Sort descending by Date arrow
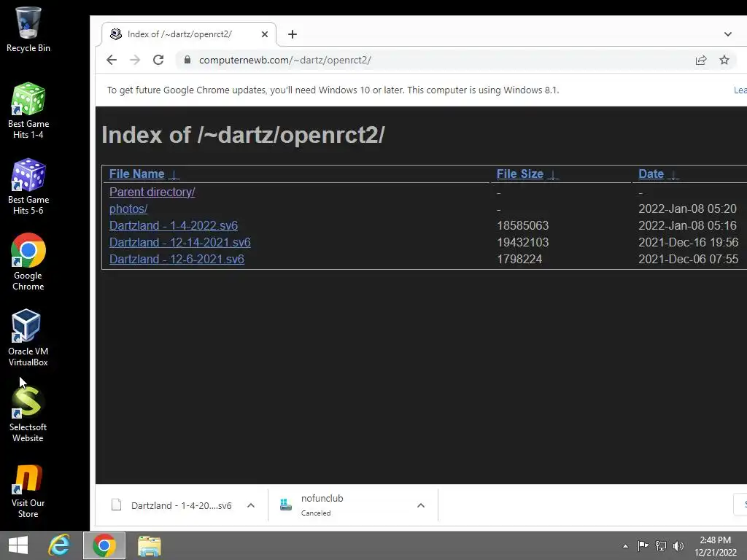Viewport: 747px width, 560px height. point(673,175)
